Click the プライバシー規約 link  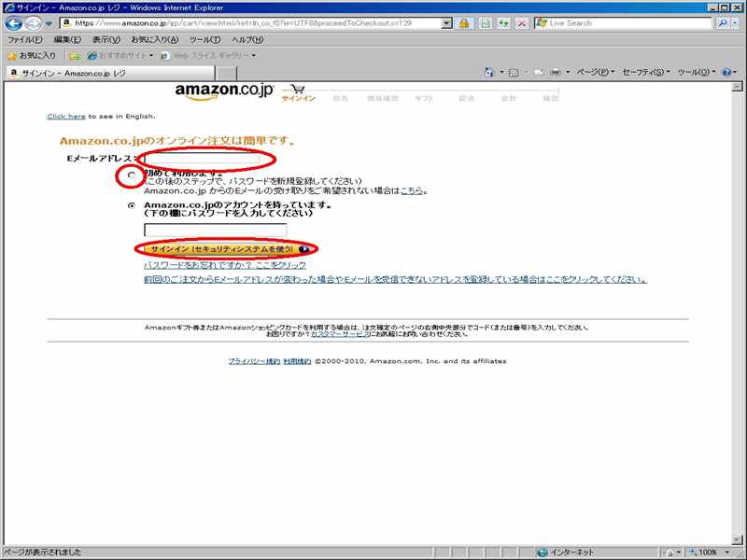(x=254, y=361)
